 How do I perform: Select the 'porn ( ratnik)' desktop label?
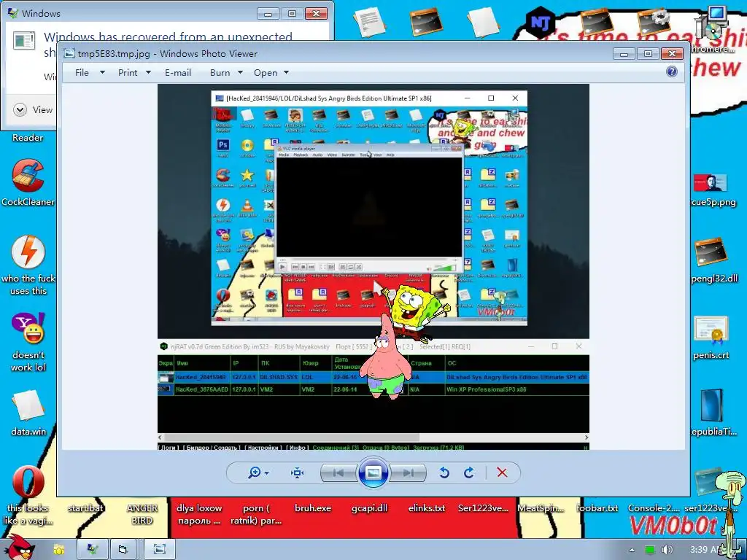point(256,514)
